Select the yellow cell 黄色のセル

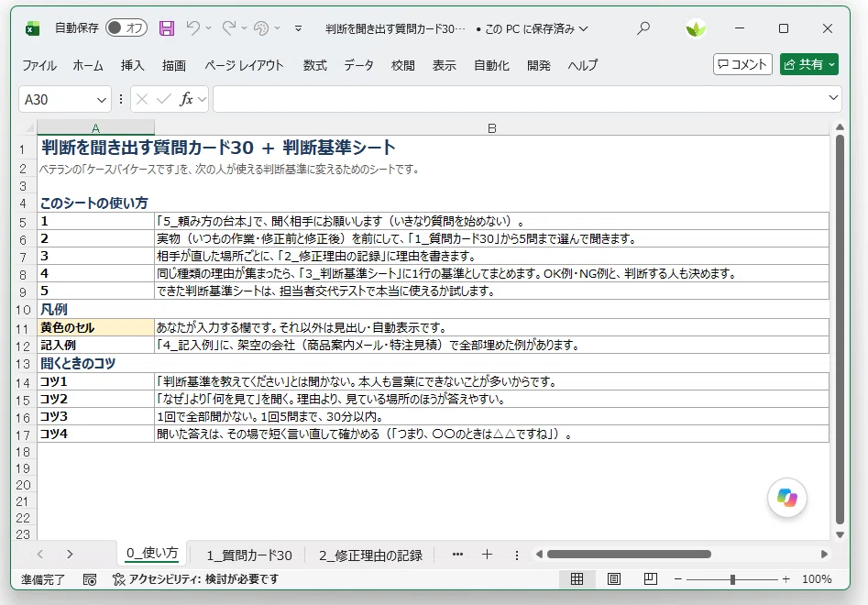click(x=95, y=327)
